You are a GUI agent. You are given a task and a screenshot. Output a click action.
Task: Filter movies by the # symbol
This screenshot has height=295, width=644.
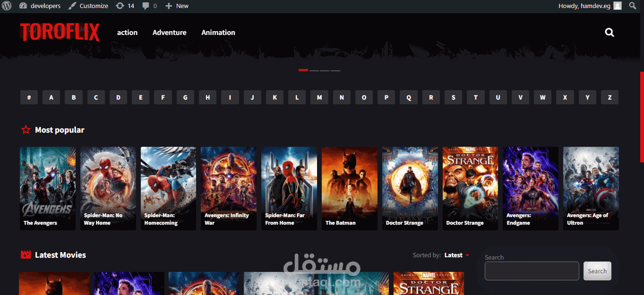[29, 97]
